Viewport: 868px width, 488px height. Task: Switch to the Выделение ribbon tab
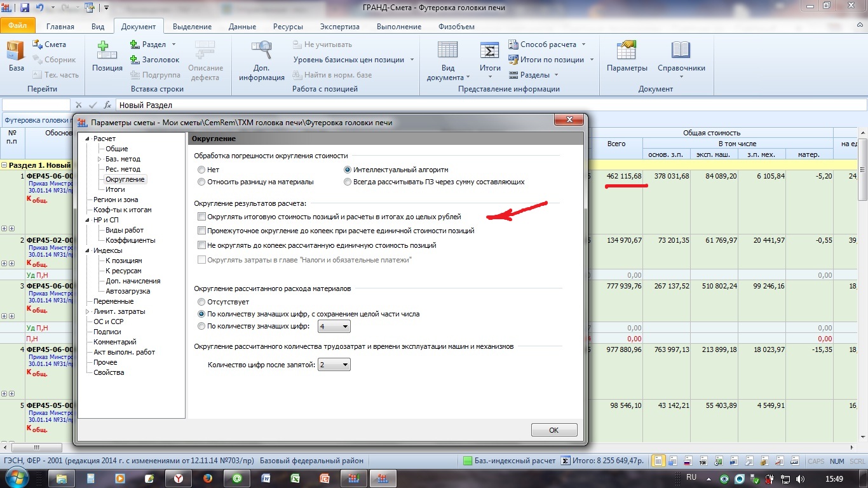tap(192, 27)
